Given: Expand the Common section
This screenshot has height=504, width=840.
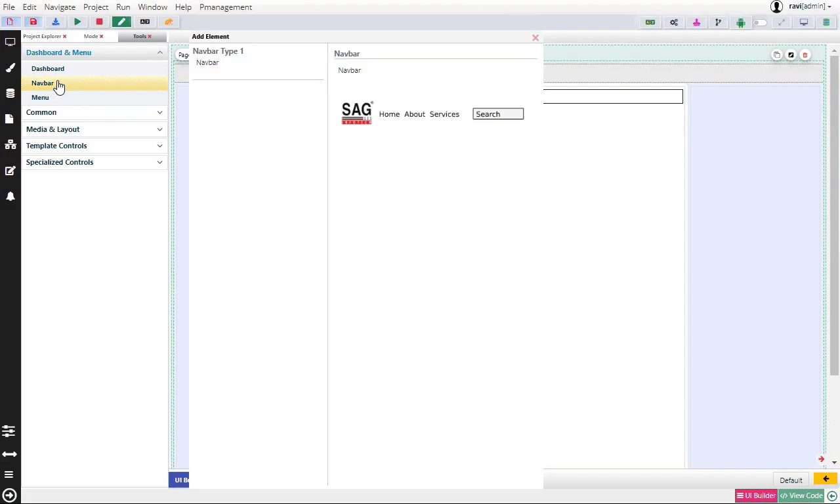Looking at the screenshot, I should 94,112.
